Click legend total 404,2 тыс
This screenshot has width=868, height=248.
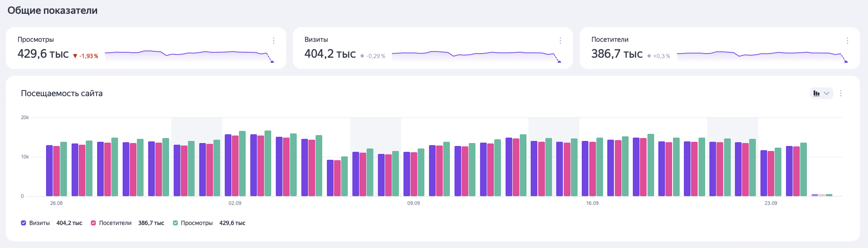(69, 223)
